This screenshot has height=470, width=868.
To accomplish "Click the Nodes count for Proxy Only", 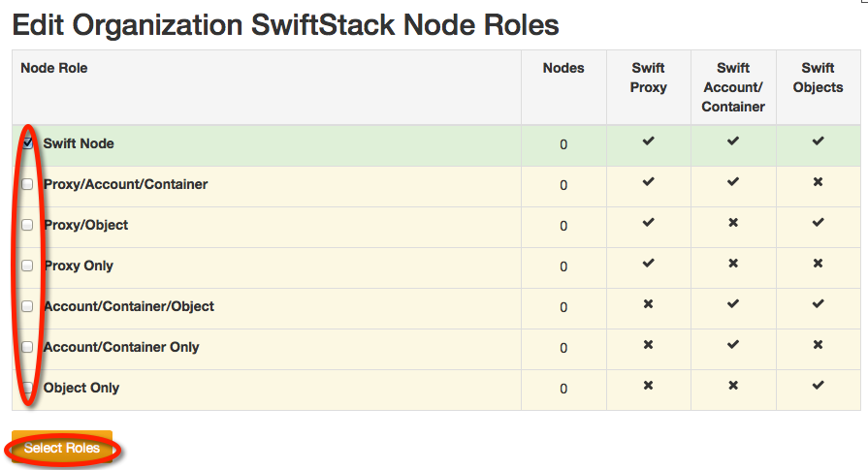I will pos(563,267).
